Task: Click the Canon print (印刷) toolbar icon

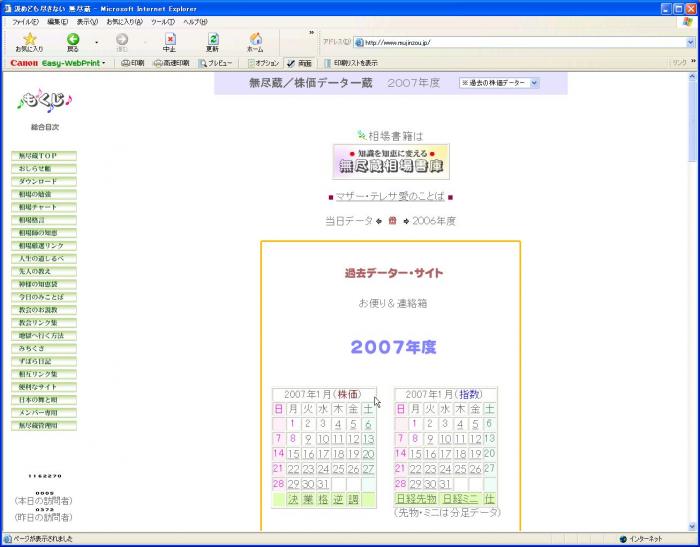Action: (x=132, y=62)
